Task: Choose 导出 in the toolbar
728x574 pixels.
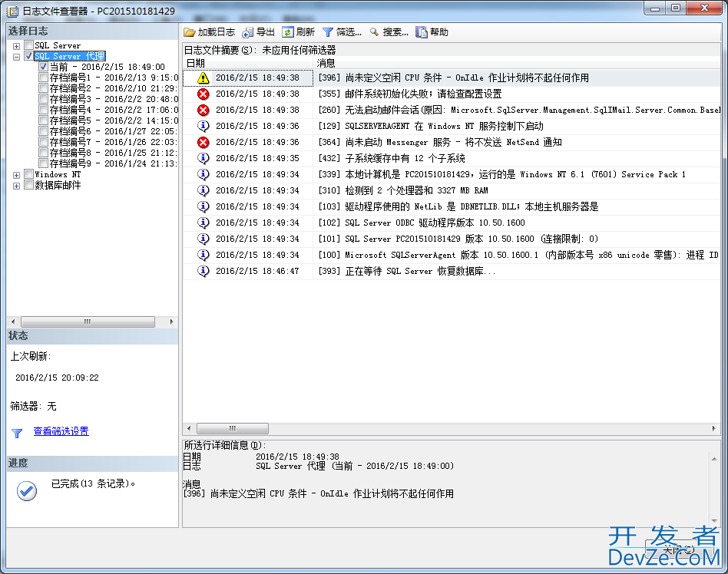Action: 266,32
